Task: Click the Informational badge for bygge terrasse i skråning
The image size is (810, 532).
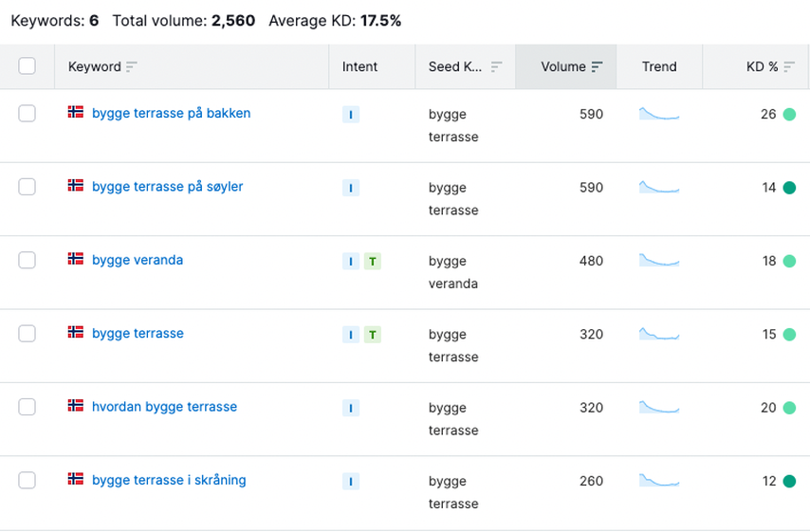Action: coord(351,481)
